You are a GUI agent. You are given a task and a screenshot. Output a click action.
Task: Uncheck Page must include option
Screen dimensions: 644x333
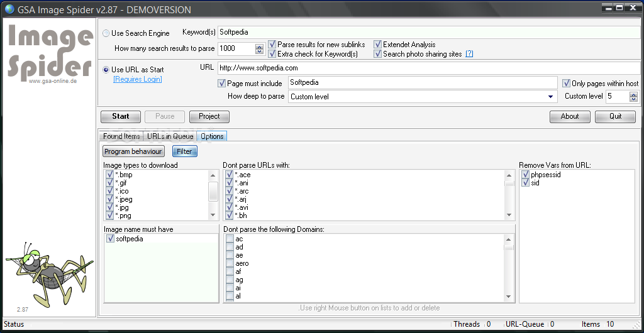pos(221,83)
